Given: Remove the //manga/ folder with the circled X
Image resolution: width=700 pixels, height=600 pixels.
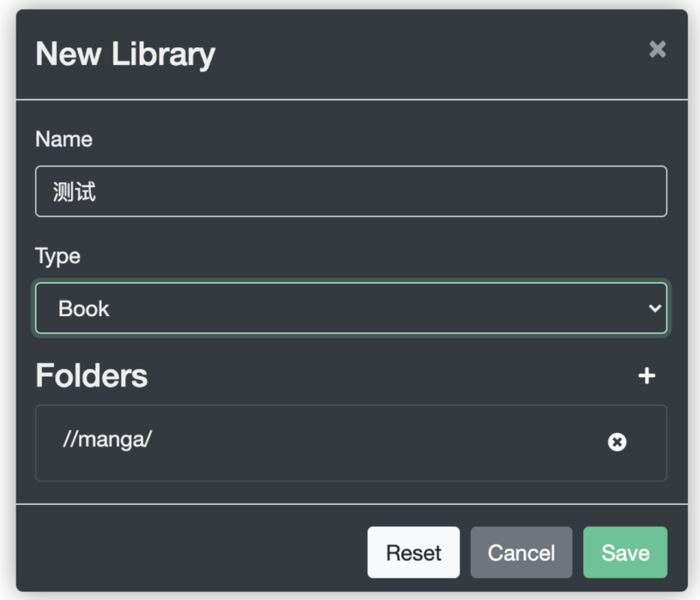Looking at the screenshot, I should point(617,442).
